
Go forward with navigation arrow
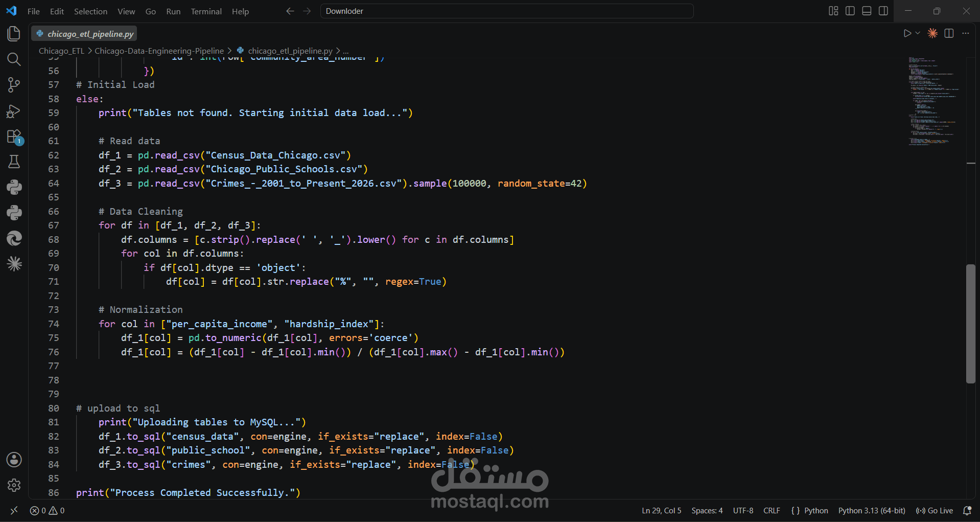(x=307, y=11)
